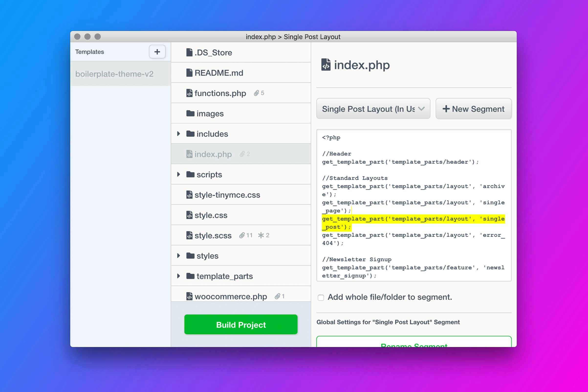Screen dimensions: 588x392
Task: Select the boilerplate-theme-v2 template
Action: pyautogui.click(x=114, y=74)
